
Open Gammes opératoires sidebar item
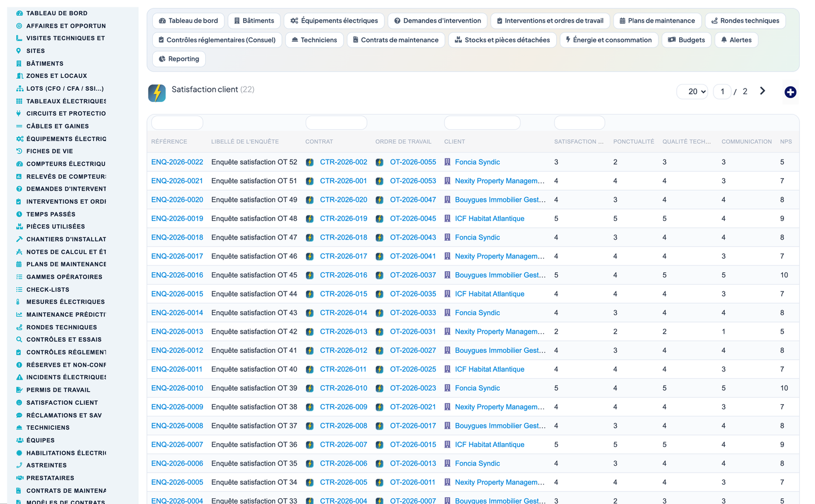click(64, 277)
